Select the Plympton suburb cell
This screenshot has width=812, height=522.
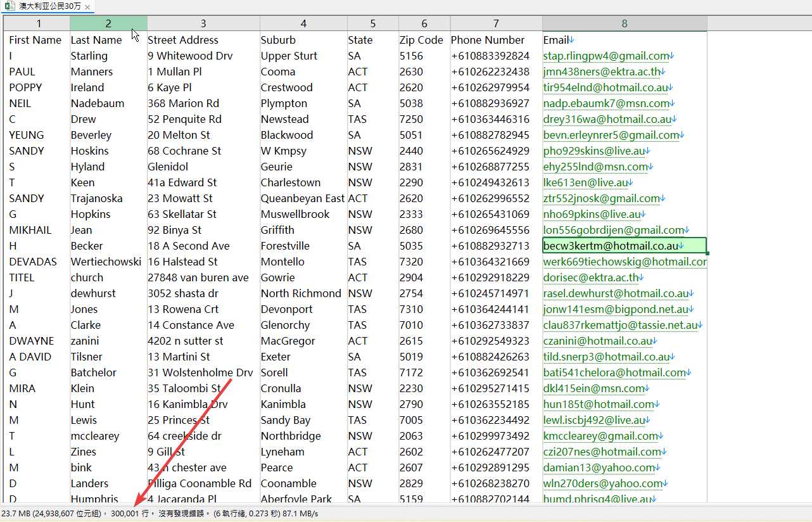(x=303, y=103)
